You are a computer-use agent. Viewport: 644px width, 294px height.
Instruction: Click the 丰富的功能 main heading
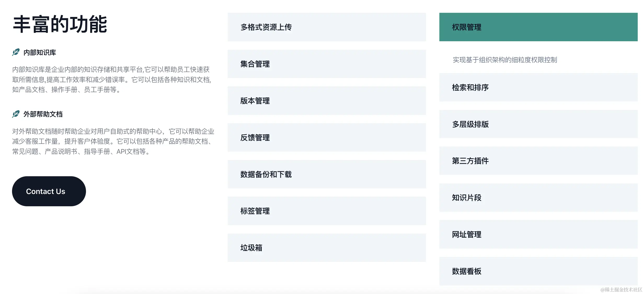tap(60, 24)
